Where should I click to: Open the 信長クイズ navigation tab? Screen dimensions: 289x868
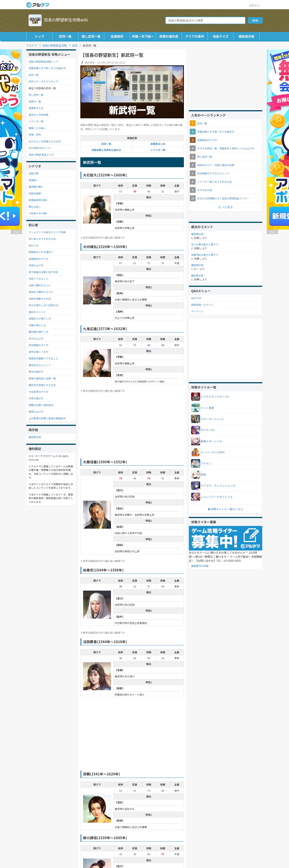coord(221,36)
